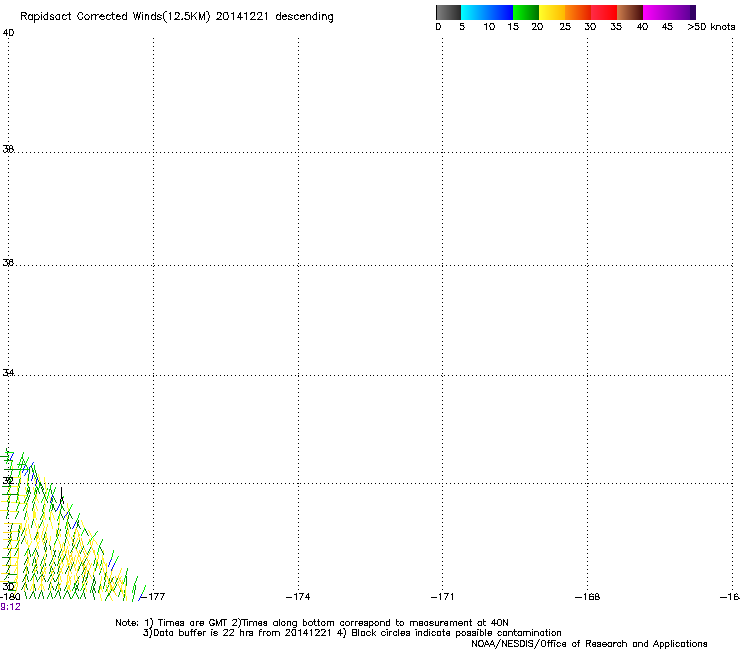
Task: Click the 'Data buffer is 22 hrs' note line
Action: click(353, 633)
